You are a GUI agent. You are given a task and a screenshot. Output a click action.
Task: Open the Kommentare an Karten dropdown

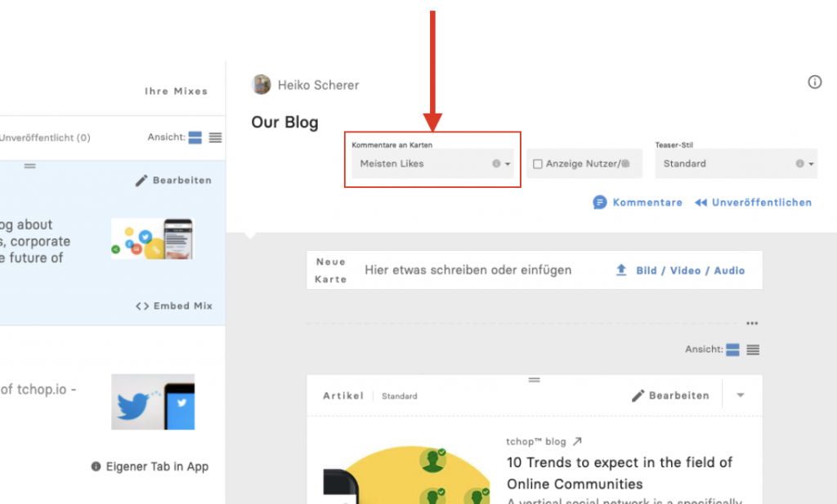click(x=432, y=163)
